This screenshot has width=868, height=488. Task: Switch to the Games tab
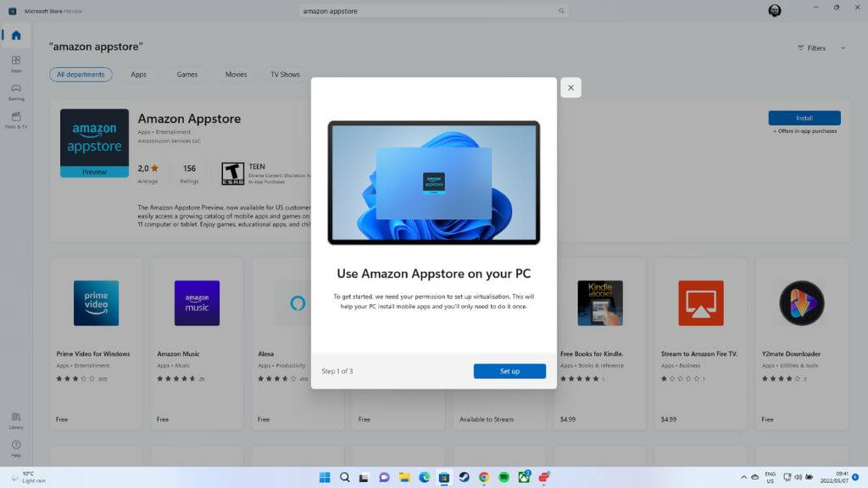(x=187, y=75)
